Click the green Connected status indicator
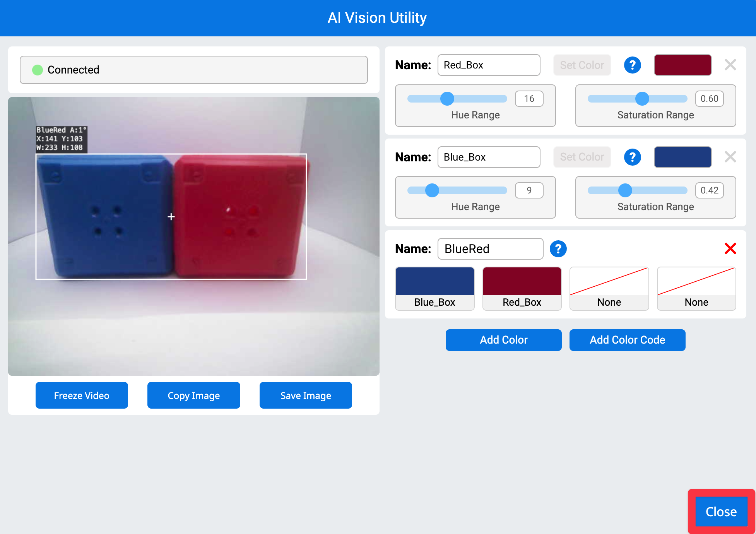This screenshot has height=534, width=756. (x=37, y=70)
